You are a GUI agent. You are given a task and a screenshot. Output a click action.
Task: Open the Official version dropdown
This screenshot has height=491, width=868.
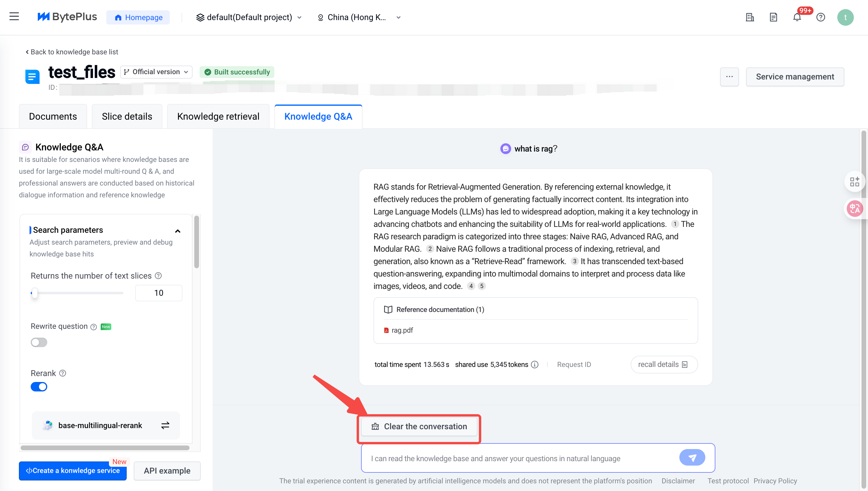[x=156, y=72]
